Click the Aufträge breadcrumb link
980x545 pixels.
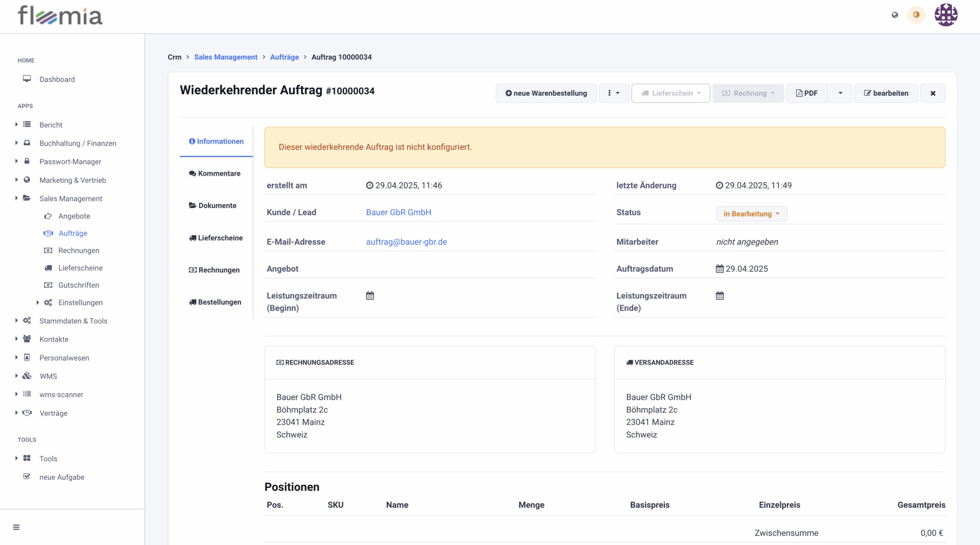pyautogui.click(x=284, y=57)
